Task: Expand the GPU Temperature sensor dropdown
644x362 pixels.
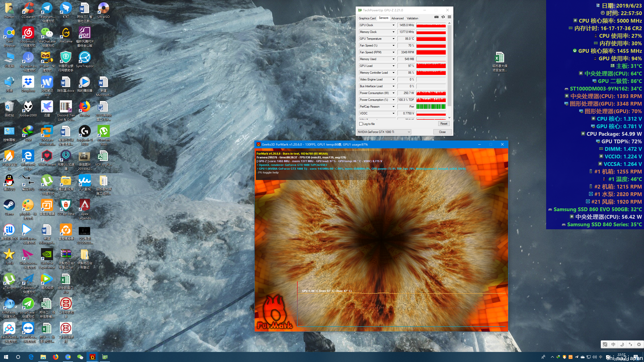Action: pos(393,39)
